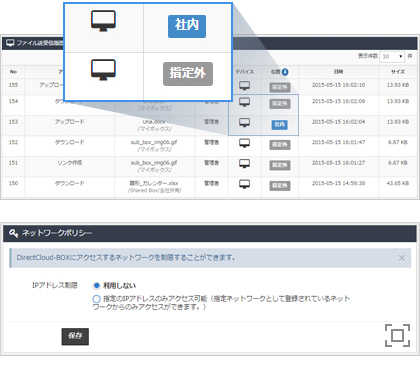The image size is (420, 370).
Task: Click the device monitor icon in row 153
Action: 245,123
